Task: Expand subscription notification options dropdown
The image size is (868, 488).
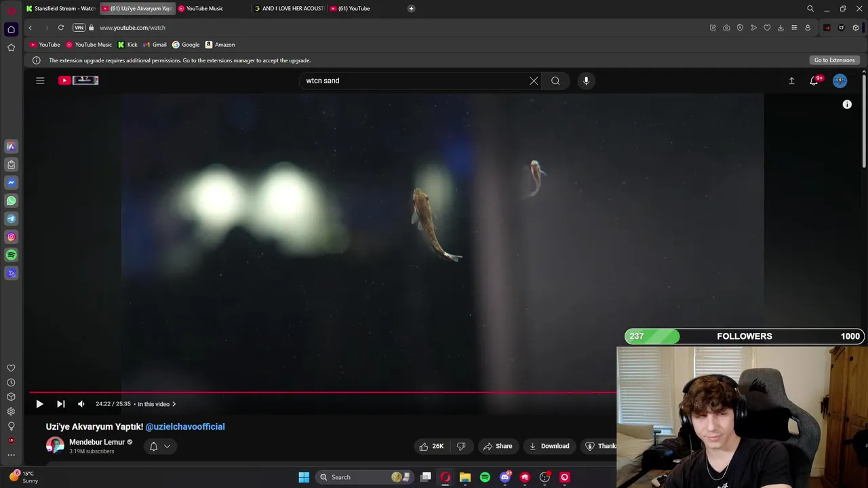Action: (x=160, y=446)
